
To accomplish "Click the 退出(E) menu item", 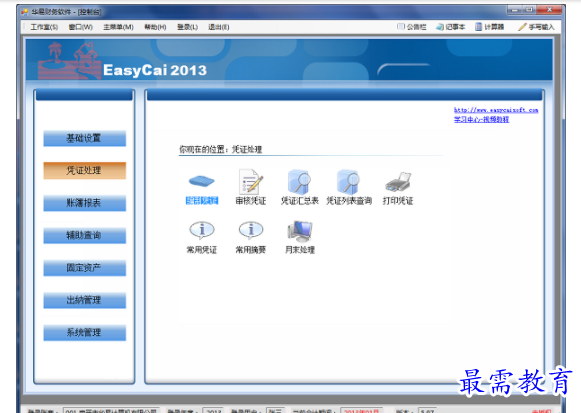I will 218,27.
